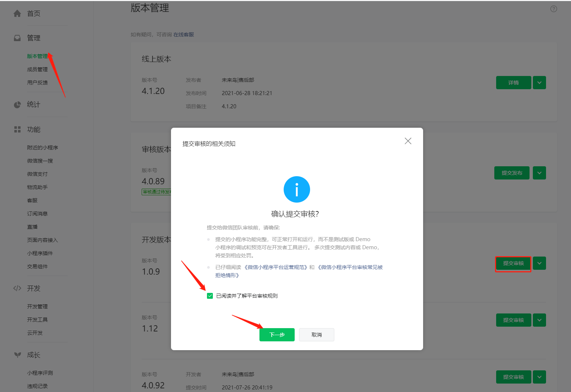Click the green 下一步 button
Image resolution: width=571 pixels, height=392 pixels.
(x=277, y=335)
